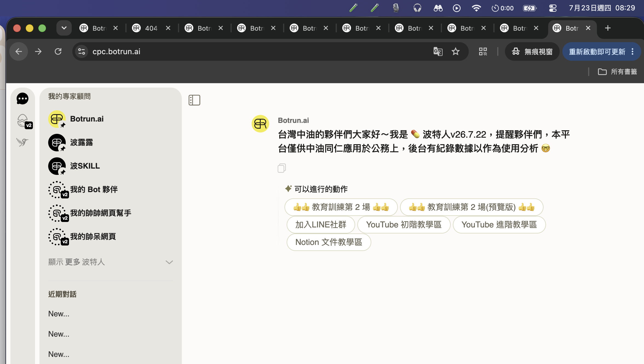
Task: Open Notion 文件教學區
Action: click(x=329, y=242)
